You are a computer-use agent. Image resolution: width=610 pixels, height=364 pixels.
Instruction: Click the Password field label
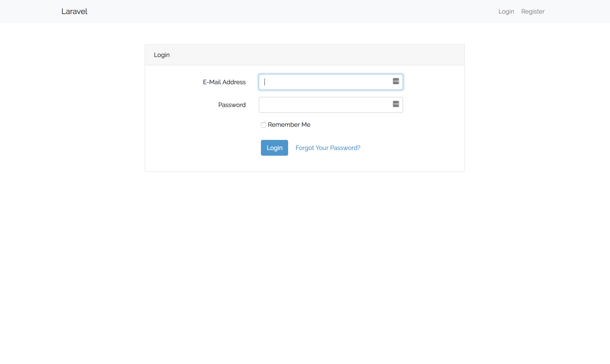(x=232, y=105)
